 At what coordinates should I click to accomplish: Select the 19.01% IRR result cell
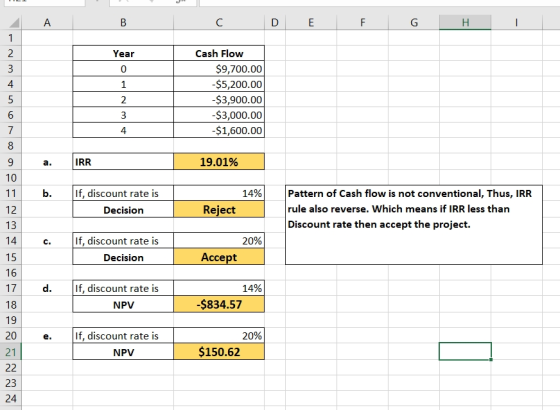click(219, 162)
